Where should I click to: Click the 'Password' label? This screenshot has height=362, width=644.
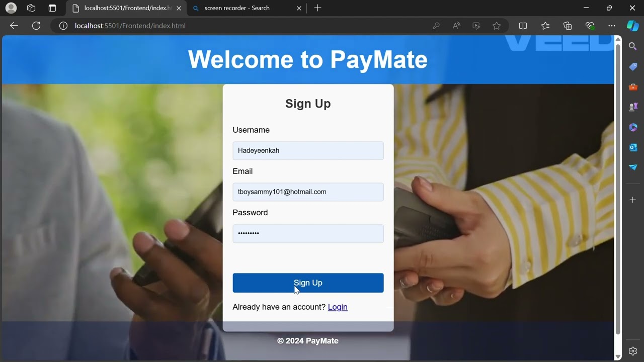click(250, 212)
